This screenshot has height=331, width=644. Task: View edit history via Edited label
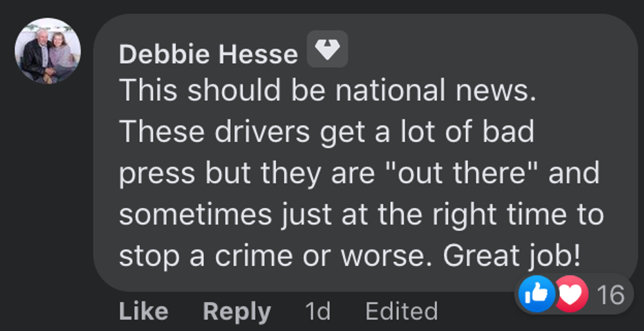pyautogui.click(x=401, y=311)
